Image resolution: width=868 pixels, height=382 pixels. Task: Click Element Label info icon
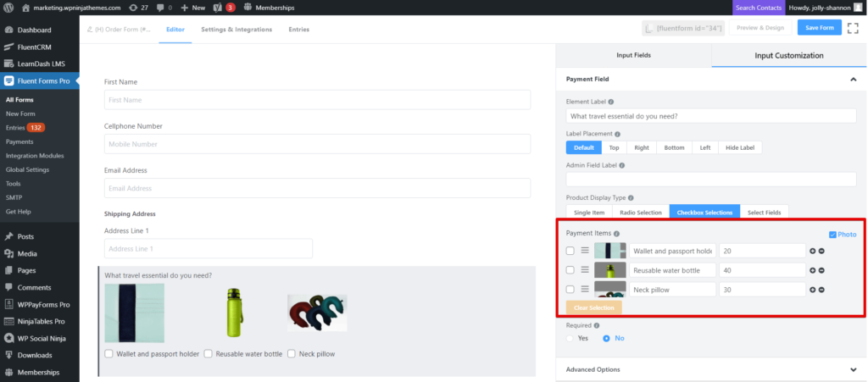click(611, 102)
